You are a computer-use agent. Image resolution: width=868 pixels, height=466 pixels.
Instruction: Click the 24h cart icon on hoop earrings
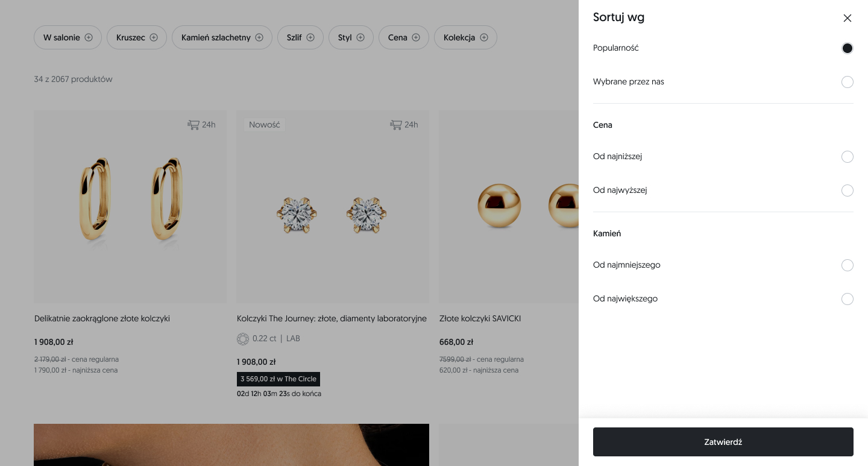click(x=193, y=125)
